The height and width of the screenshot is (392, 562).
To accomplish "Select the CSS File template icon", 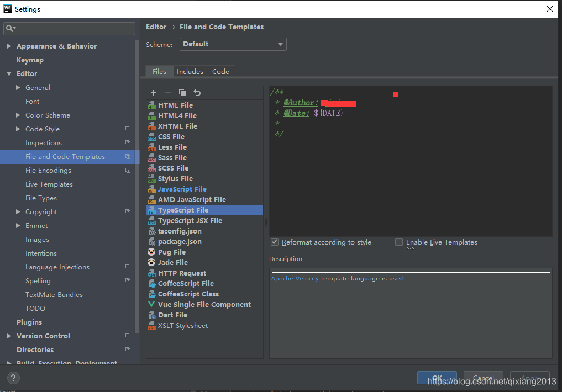I will 151,137.
